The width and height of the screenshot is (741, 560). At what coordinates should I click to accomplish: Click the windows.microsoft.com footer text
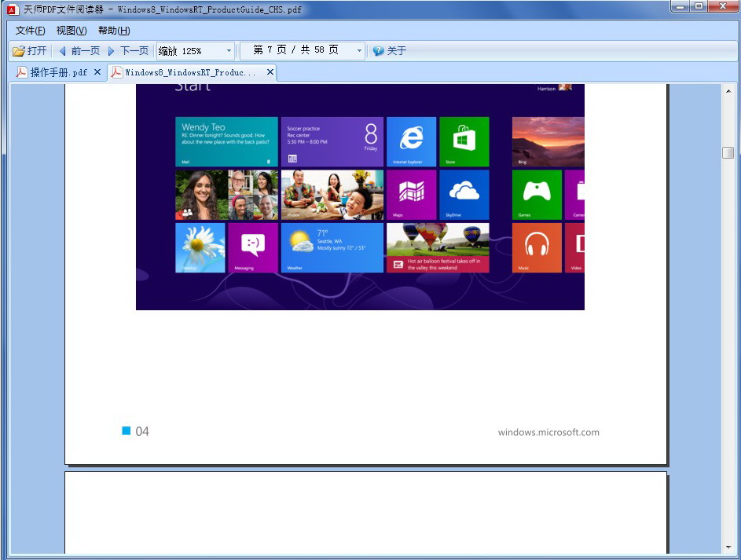[548, 432]
